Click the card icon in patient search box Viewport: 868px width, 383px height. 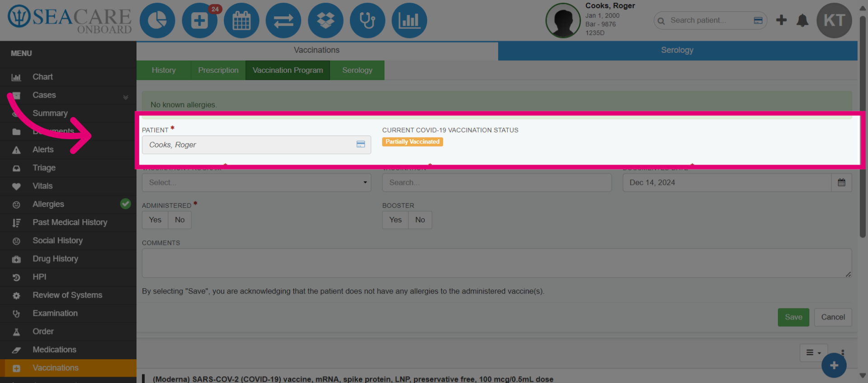(x=758, y=20)
